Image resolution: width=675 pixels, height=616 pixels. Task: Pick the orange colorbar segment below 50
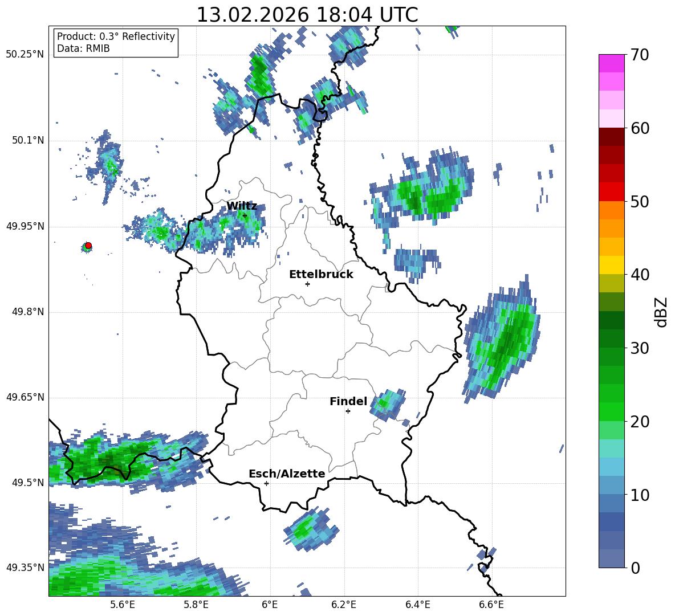[611, 210]
